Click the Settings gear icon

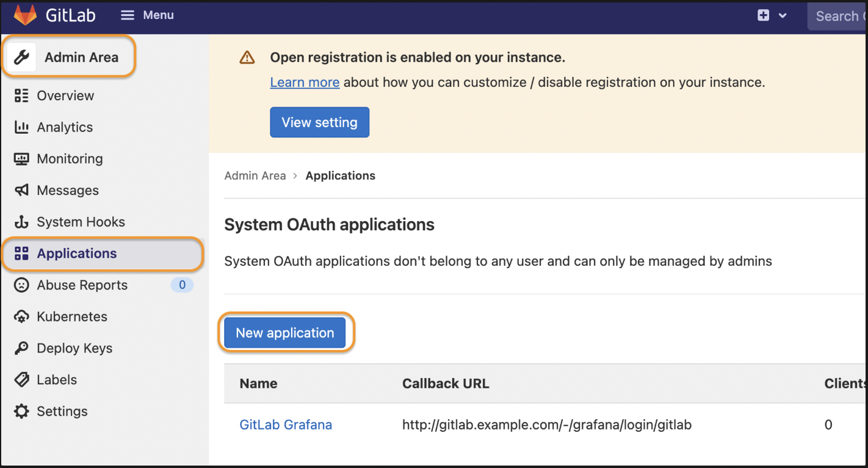(21, 411)
